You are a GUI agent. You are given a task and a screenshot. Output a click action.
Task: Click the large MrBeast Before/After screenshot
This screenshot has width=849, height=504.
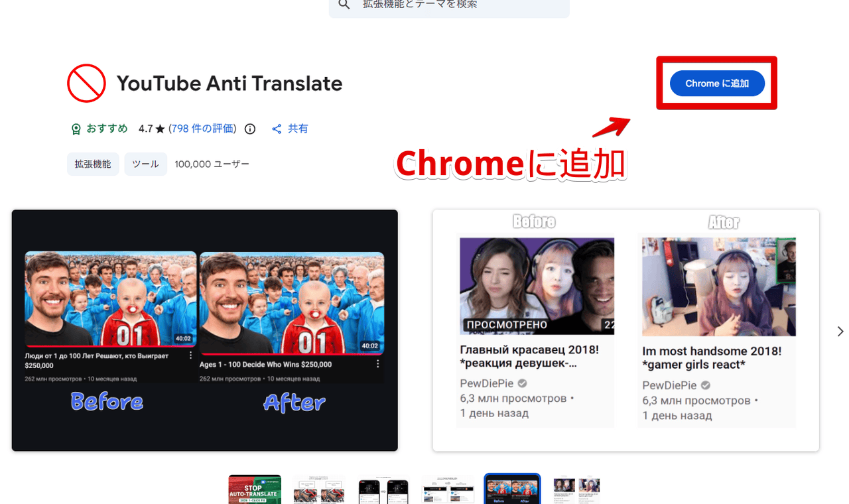204,330
